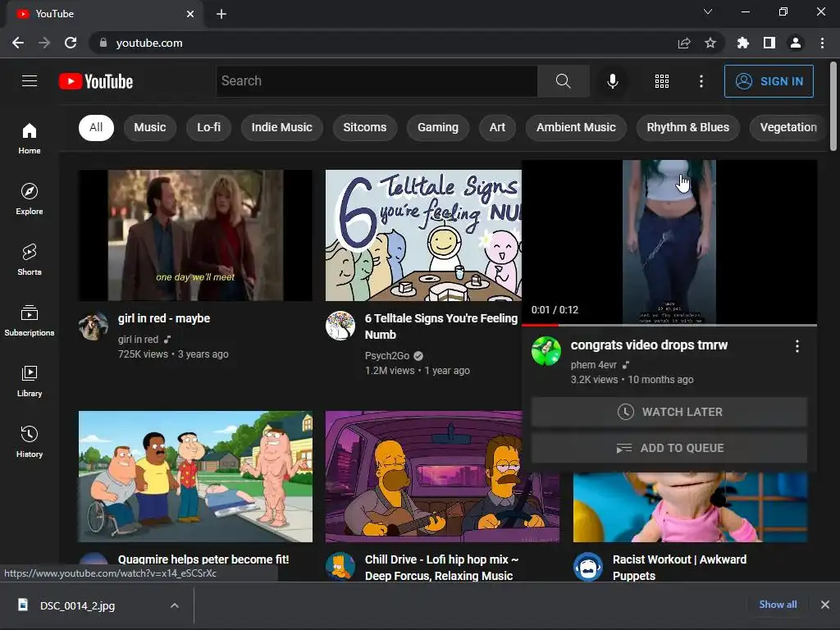Screen dimensions: 840x630
Task: Open History in the sidebar
Action: [x=30, y=442]
